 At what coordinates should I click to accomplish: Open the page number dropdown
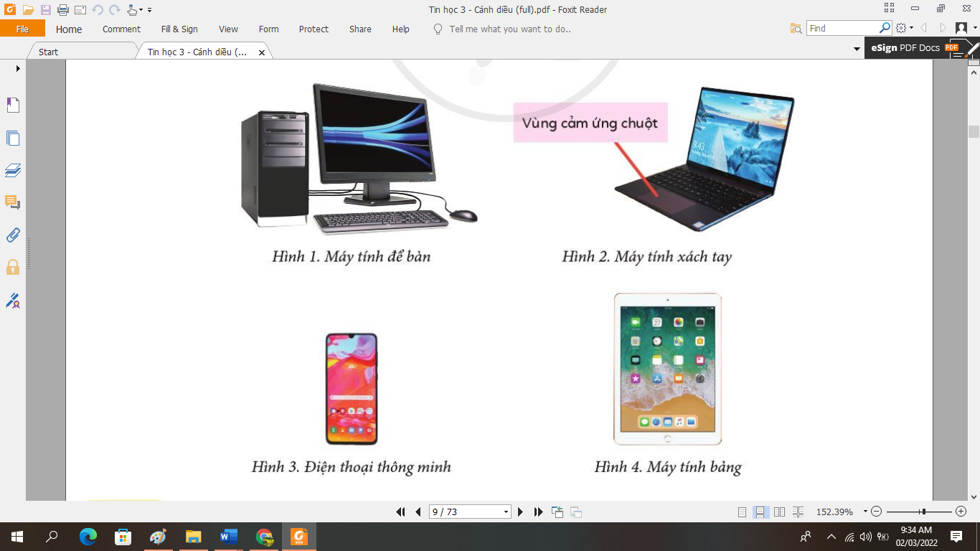[506, 512]
